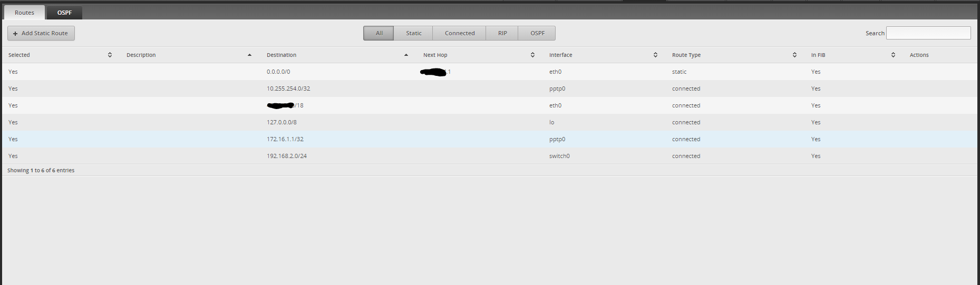Select the All routes filter

coord(379,33)
